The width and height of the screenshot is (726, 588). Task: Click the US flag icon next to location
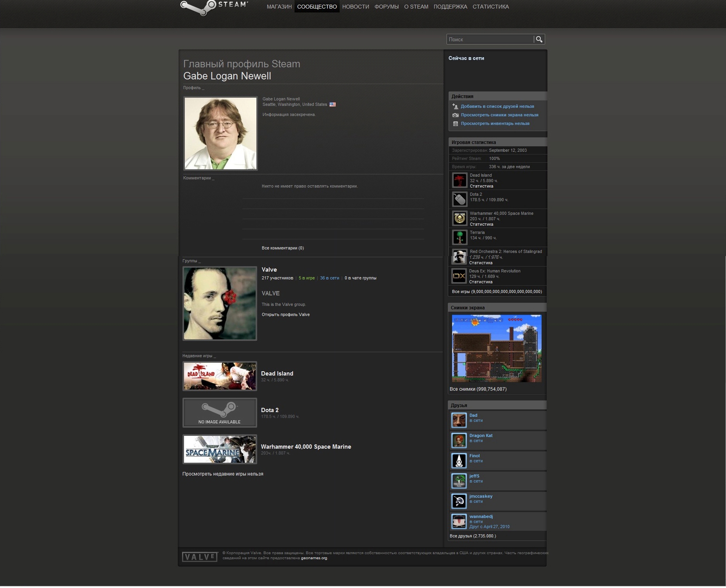(x=332, y=104)
